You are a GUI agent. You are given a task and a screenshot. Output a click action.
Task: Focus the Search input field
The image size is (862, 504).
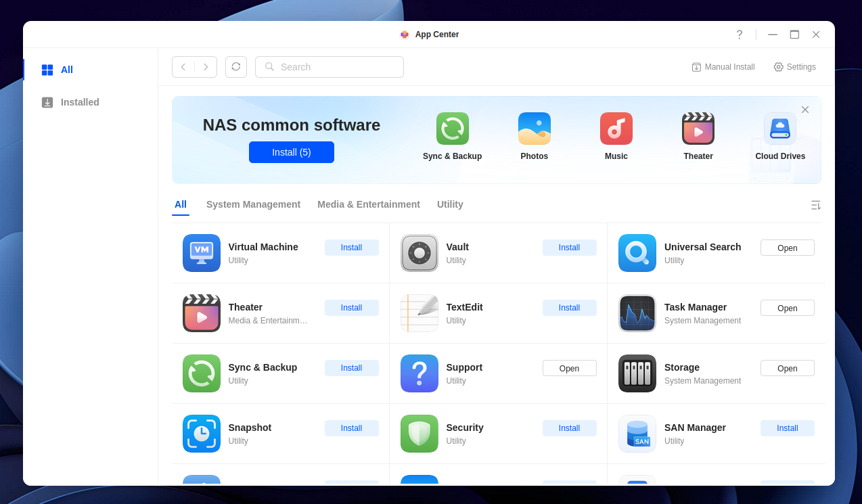(338, 67)
